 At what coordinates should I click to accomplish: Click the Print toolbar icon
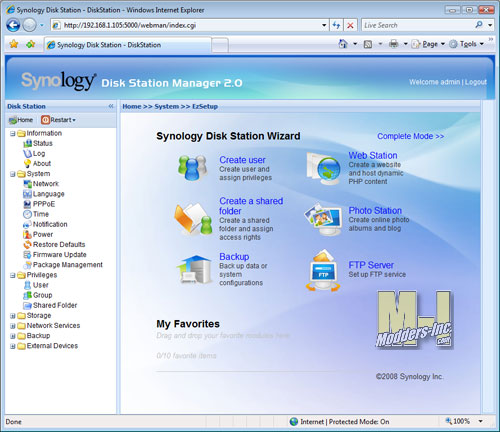click(394, 44)
